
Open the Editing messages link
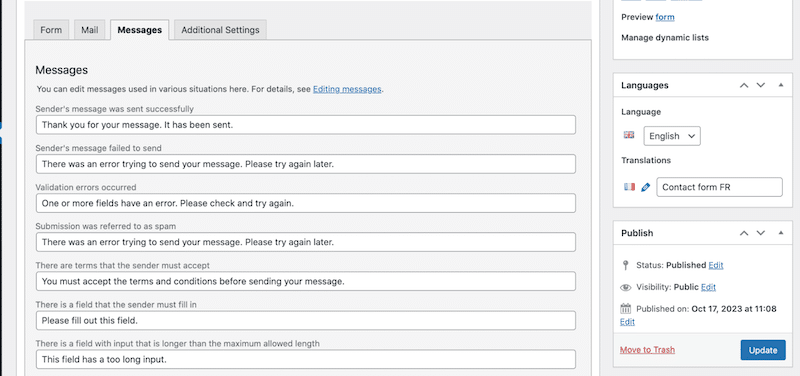pyautogui.click(x=347, y=89)
